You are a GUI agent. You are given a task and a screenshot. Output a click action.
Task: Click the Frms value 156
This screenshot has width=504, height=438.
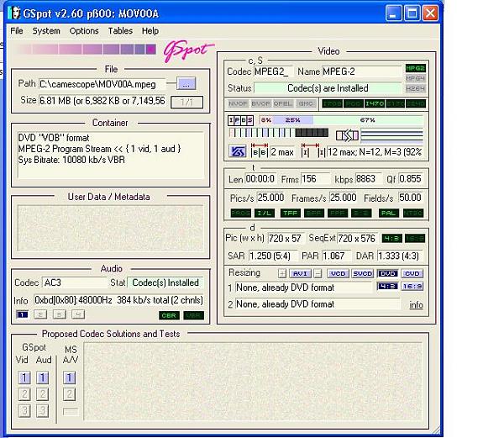[x=315, y=179]
